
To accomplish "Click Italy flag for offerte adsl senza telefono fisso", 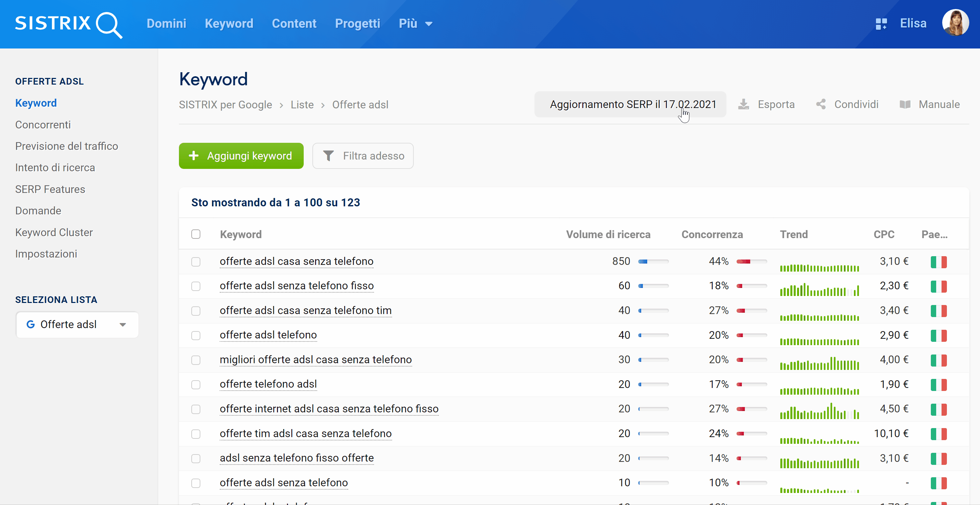I will click(x=939, y=286).
